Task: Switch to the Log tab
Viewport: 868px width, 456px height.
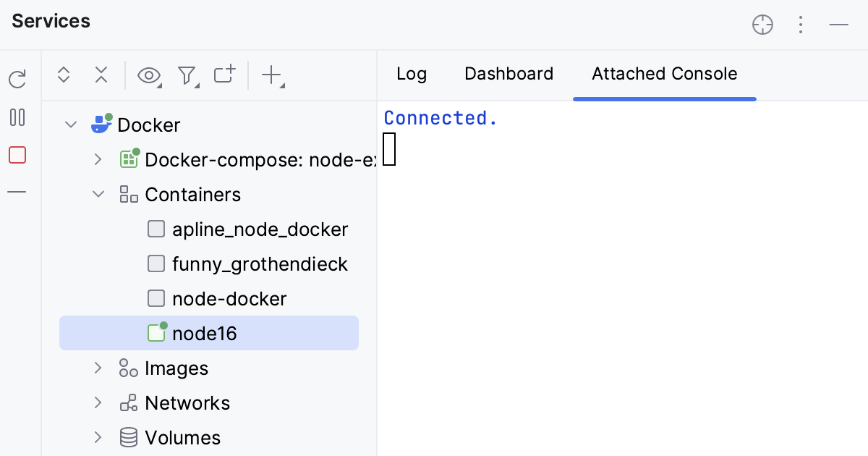Action: point(412,74)
